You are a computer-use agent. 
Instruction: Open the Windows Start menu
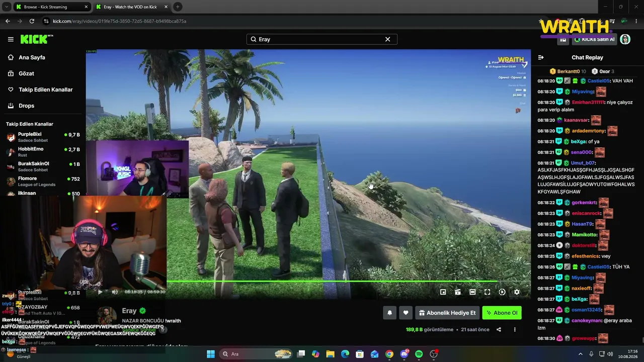pos(211,354)
